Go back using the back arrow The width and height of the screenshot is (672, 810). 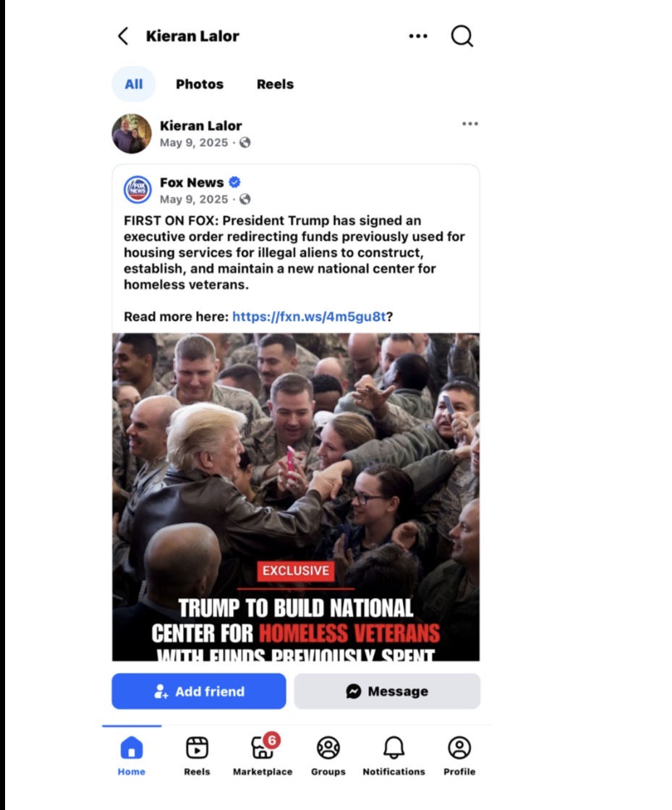point(123,36)
